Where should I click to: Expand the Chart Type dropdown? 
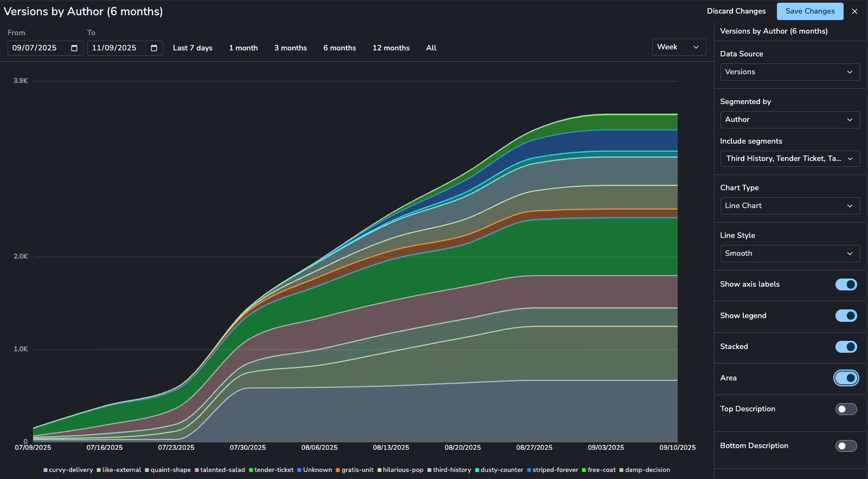[x=790, y=206]
